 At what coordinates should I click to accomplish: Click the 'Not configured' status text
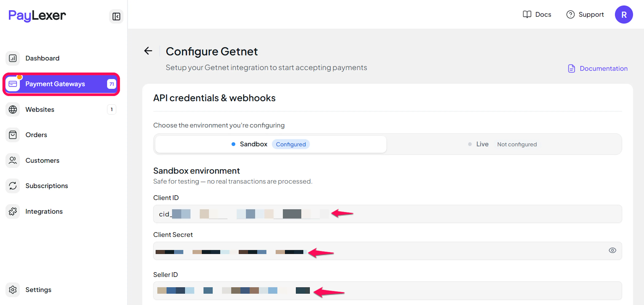click(517, 144)
